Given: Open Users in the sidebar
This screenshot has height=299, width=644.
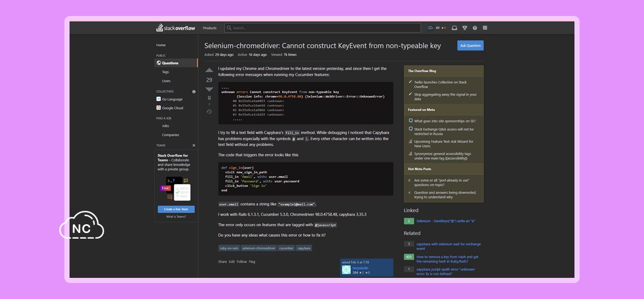Looking at the screenshot, I should (x=166, y=81).
